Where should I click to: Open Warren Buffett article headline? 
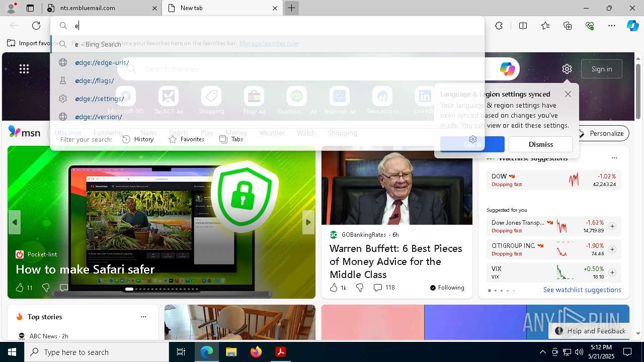396,261
